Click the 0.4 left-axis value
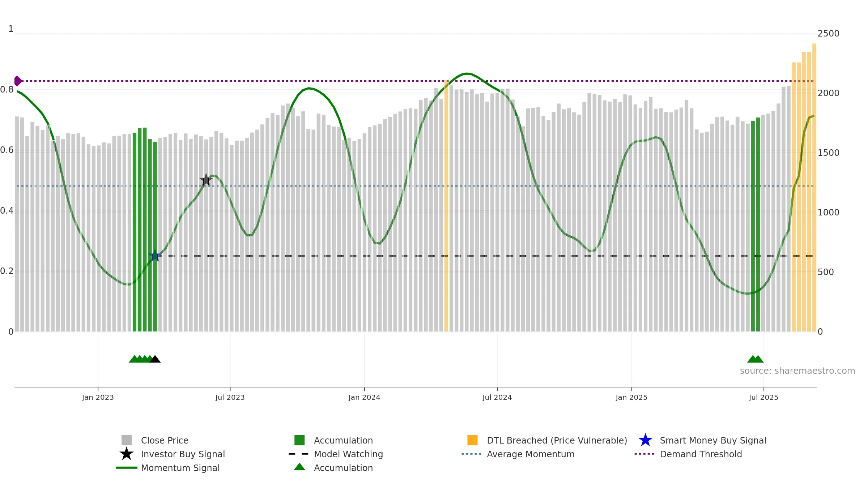This screenshot has width=868, height=488. [x=7, y=211]
